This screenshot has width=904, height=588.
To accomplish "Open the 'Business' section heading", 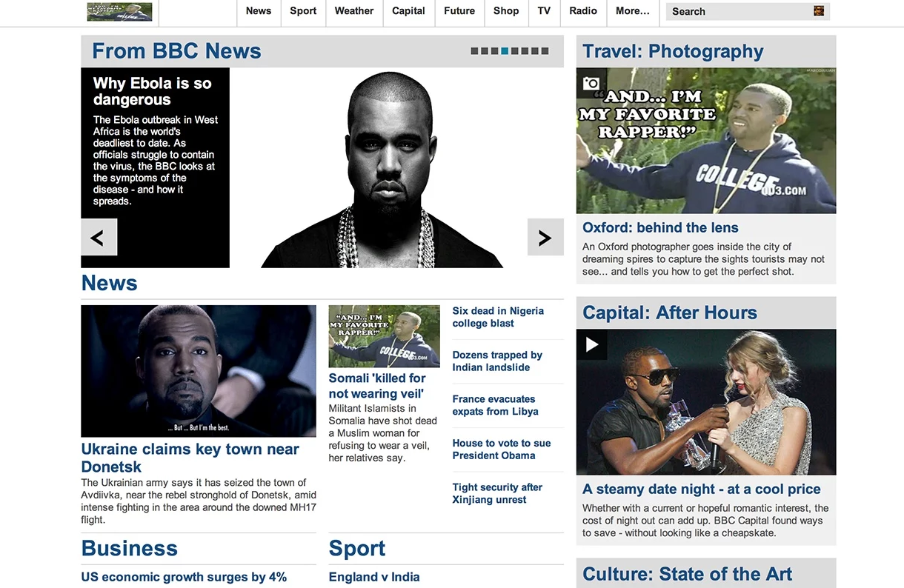I will [x=130, y=548].
